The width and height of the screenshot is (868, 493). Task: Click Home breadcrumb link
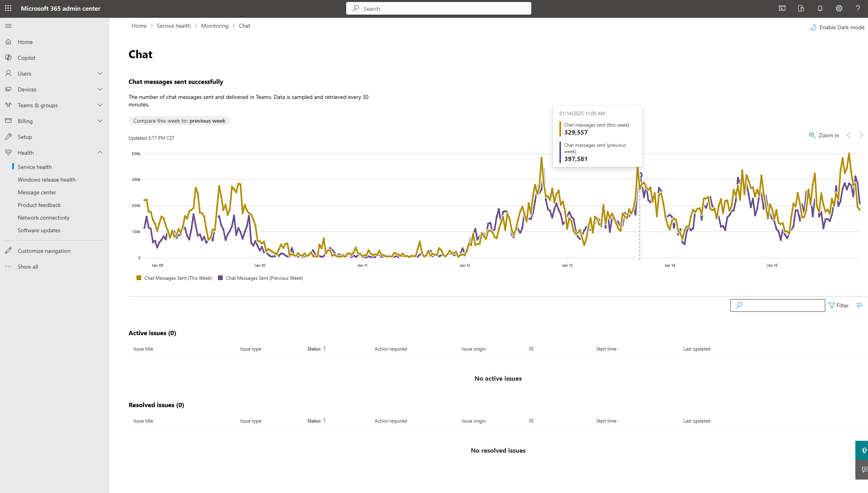point(139,26)
